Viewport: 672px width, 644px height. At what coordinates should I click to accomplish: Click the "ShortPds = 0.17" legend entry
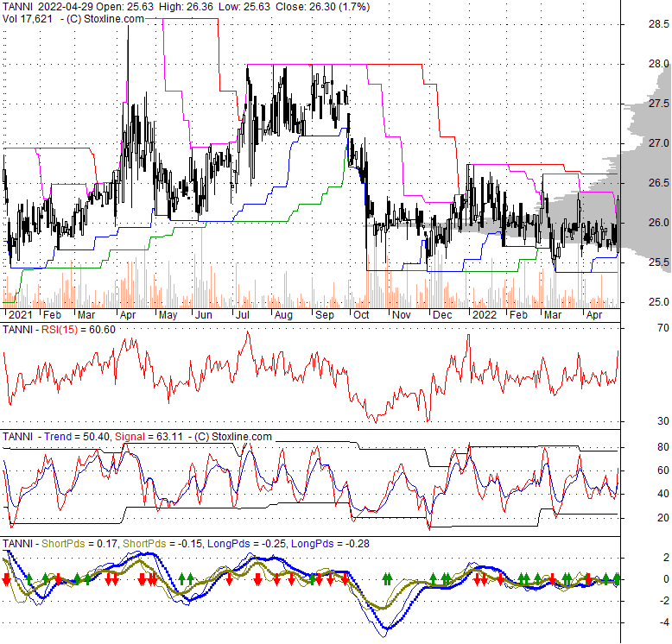79,544
